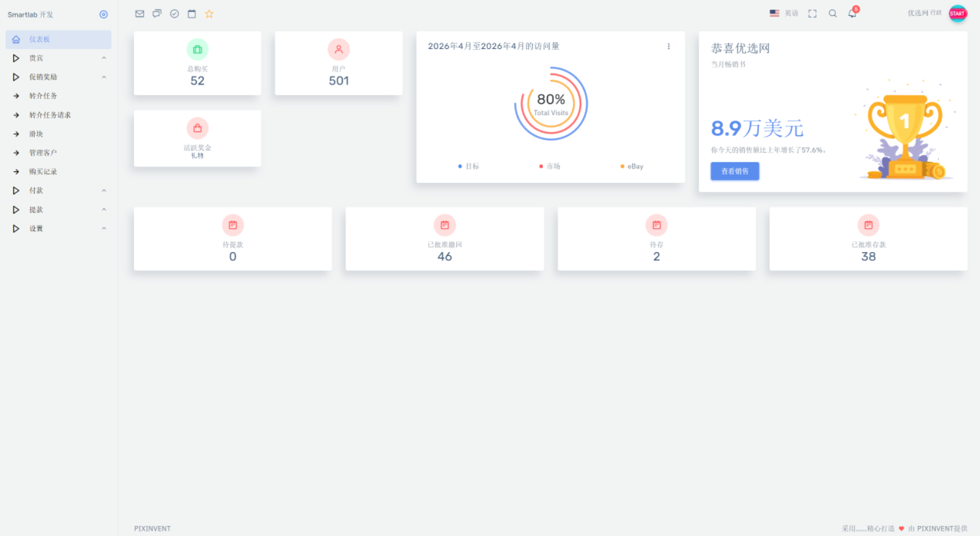Toggle the sidebar collapse circle next to Smartlab
Screen dimensions: 980x536
coord(104,15)
